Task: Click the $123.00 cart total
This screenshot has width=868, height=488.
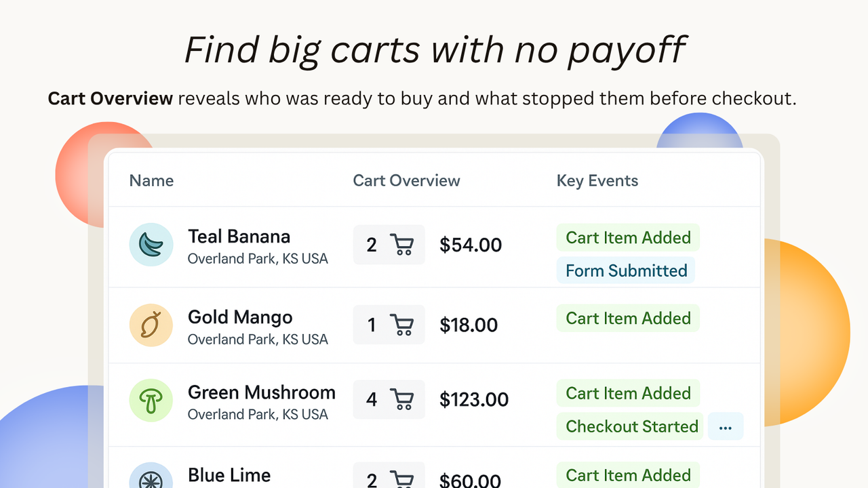Action: pos(473,400)
